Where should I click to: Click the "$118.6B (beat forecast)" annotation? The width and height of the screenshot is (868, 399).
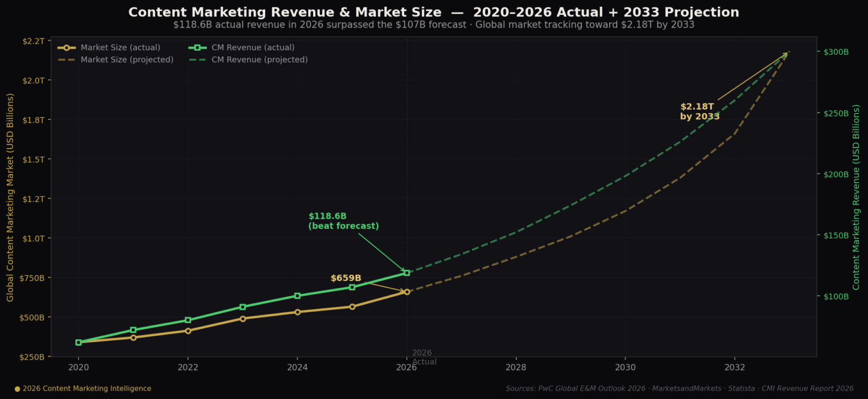pos(344,221)
